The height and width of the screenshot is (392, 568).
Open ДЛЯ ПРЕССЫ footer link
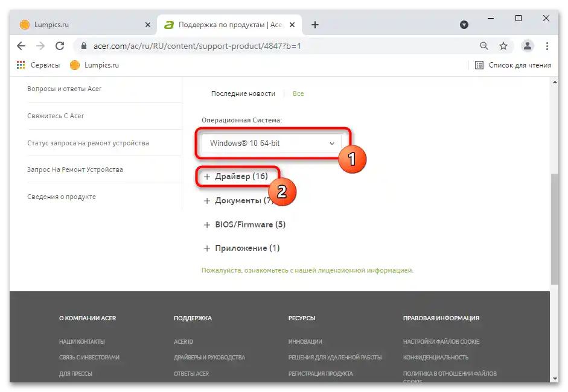pyautogui.click(x=75, y=373)
